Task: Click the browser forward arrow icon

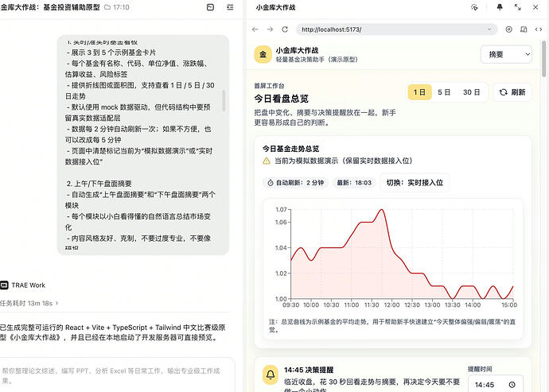Action: [x=270, y=29]
